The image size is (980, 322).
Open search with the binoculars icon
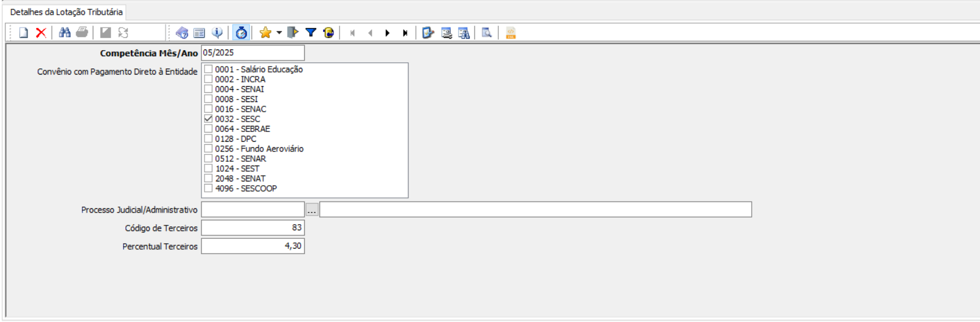pyautogui.click(x=65, y=33)
